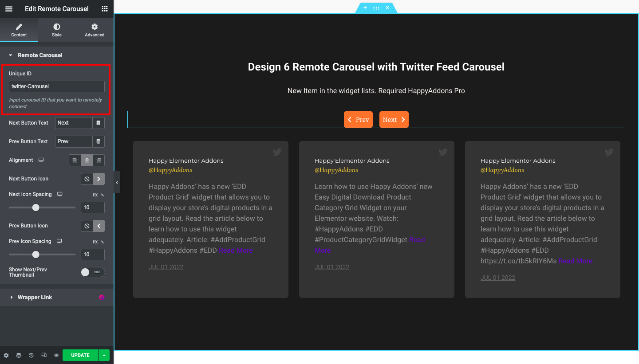
Task: Switch to the Style tab
Action: 56,30
